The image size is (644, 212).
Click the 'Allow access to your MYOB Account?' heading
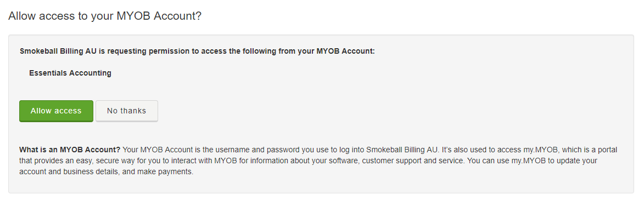click(105, 16)
